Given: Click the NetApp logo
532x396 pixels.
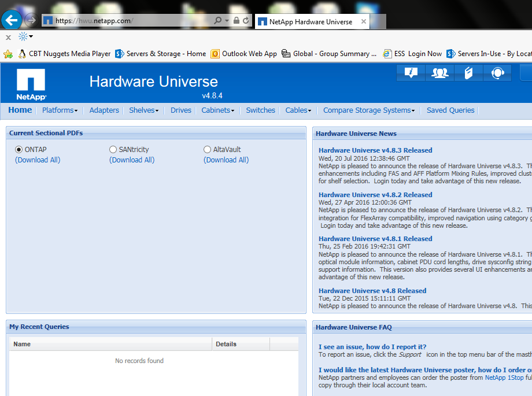Looking at the screenshot, I should 31,84.
